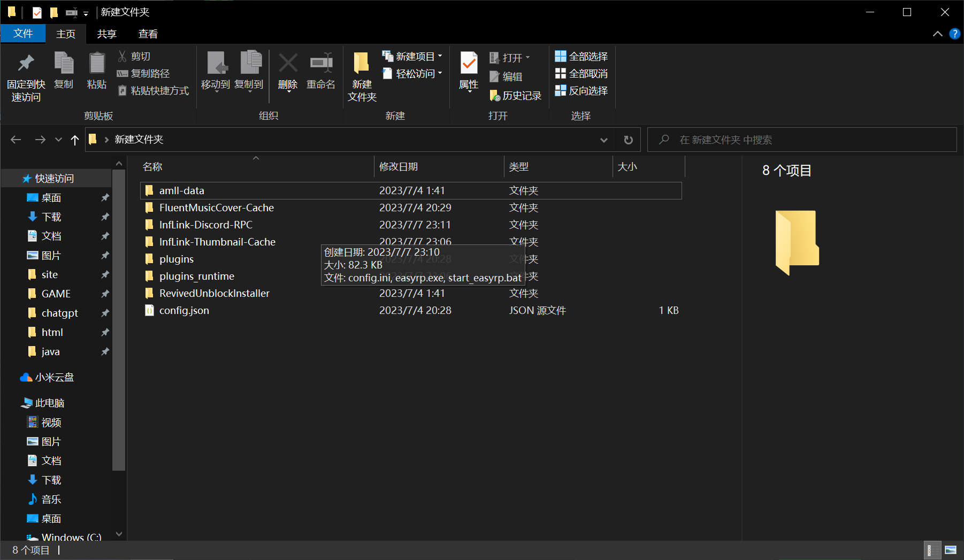This screenshot has width=964, height=560.
Task: Select the InfLink-Thumbnail-Cache folder
Action: pyautogui.click(x=411, y=242)
